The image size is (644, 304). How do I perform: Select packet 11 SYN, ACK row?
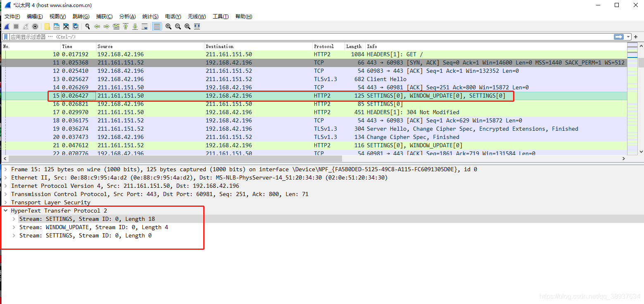[x=314, y=62]
